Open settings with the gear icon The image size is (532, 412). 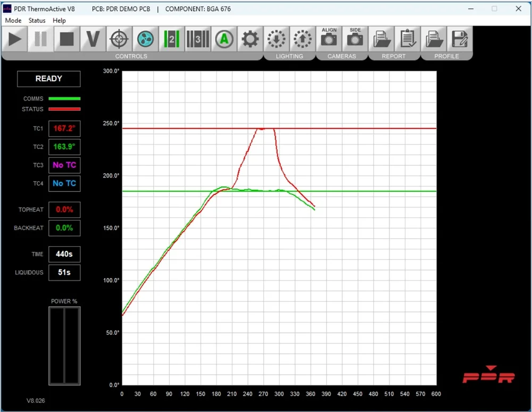[x=250, y=39]
